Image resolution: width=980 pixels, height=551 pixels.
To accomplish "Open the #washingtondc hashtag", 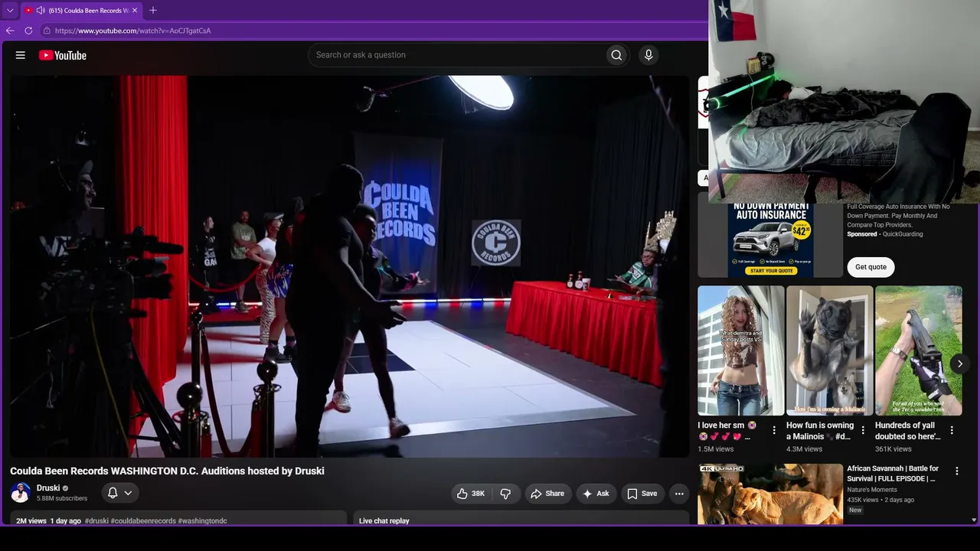I will [x=203, y=521].
